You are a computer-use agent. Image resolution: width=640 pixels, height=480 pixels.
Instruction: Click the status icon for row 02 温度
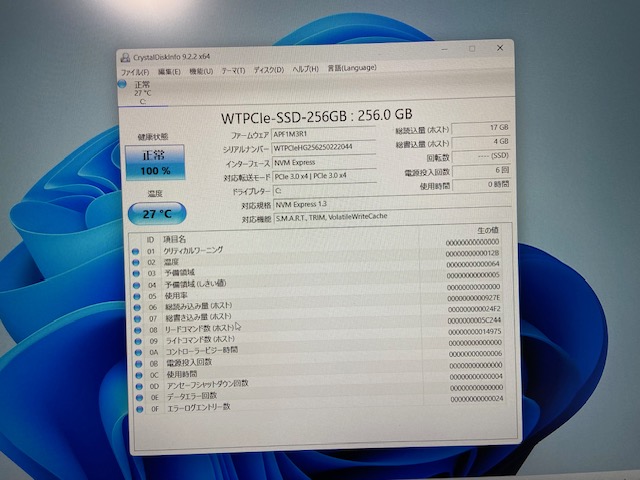136,263
